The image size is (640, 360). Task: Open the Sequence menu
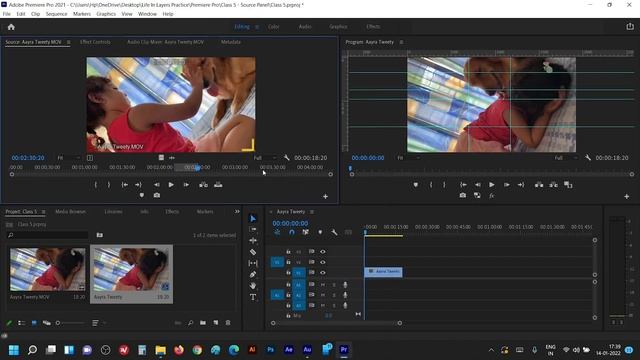[x=56, y=14]
